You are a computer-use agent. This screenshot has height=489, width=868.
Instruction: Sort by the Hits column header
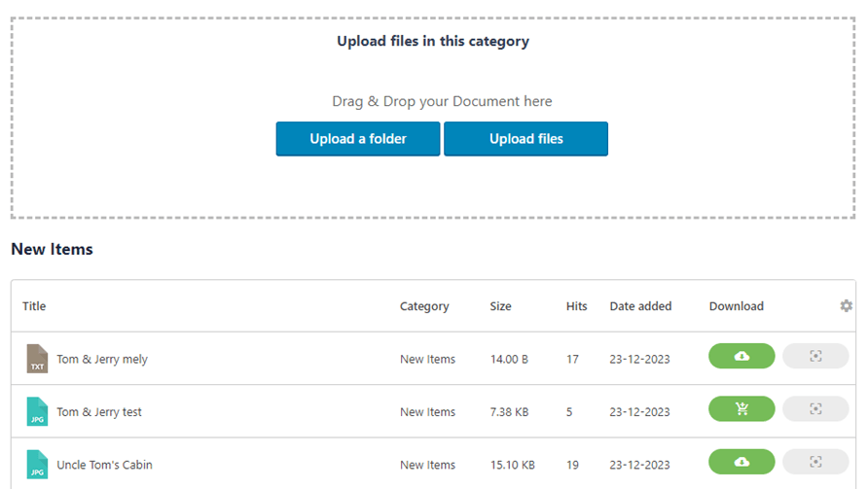pyautogui.click(x=576, y=306)
